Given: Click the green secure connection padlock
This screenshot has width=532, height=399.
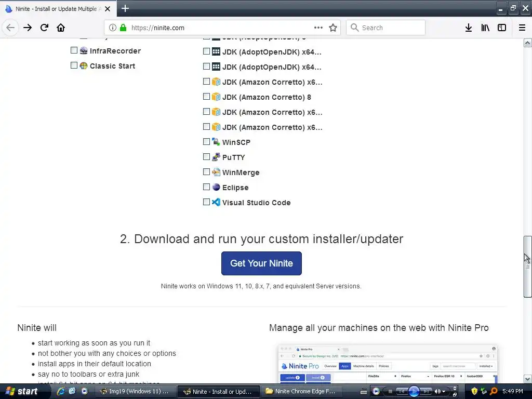Looking at the screenshot, I should click(x=123, y=28).
